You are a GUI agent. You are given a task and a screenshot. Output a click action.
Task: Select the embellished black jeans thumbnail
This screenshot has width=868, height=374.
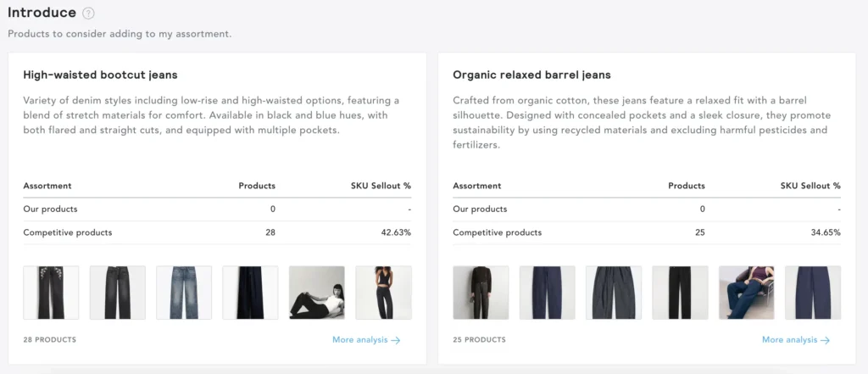[51, 293]
